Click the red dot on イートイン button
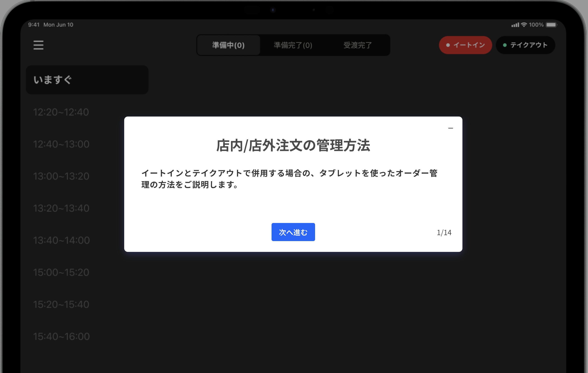Viewport: 588px width, 373px height. click(448, 45)
